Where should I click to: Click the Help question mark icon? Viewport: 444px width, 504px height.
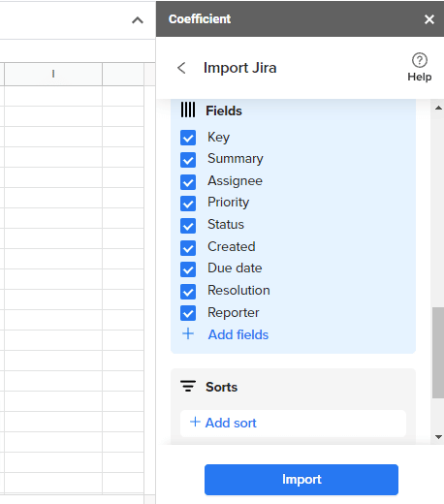[420, 60]
